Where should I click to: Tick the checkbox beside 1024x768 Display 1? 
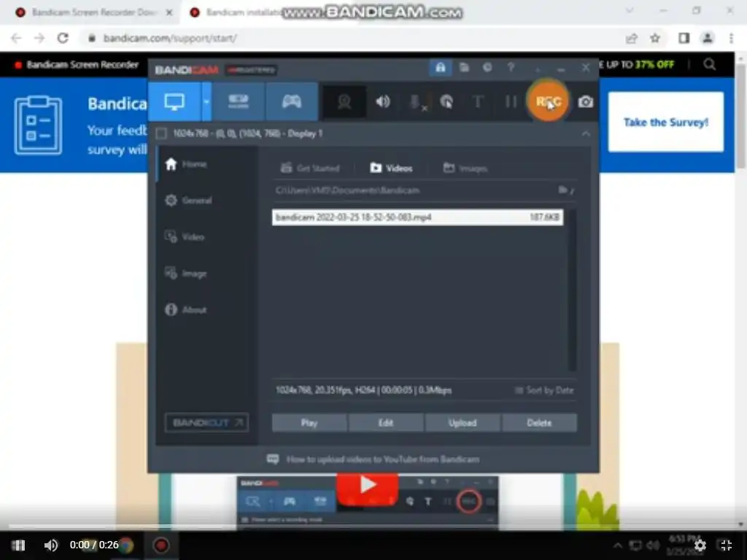click(x=161, y=133)
